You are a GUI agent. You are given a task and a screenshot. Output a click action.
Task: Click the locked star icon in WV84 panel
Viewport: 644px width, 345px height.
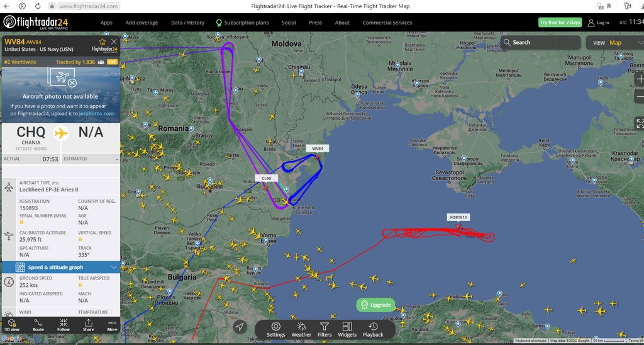[x=103, y=42]
